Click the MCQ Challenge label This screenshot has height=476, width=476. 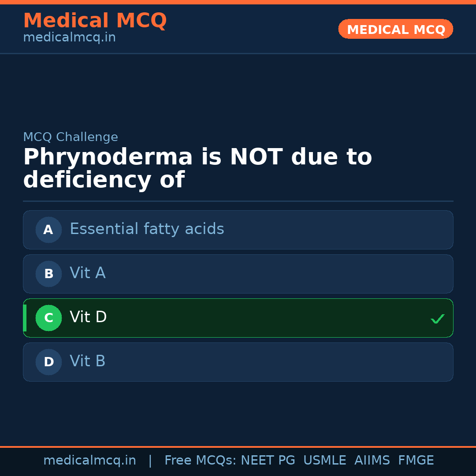[x=71, y=137]
